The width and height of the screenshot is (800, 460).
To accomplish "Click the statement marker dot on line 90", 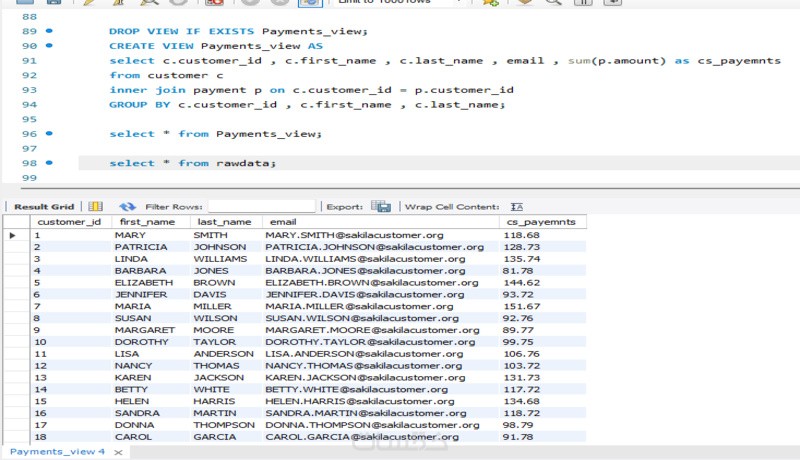I will click(49, 45).
